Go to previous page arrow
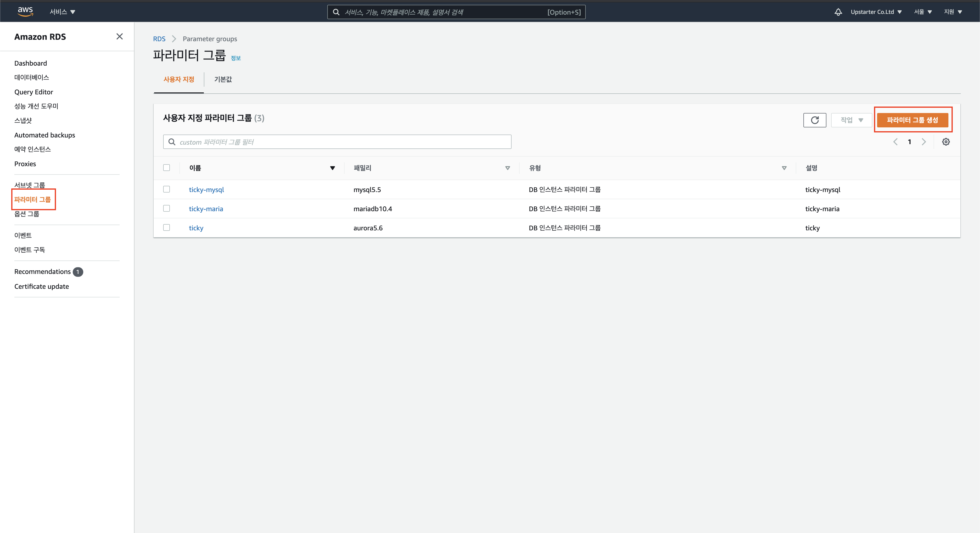 (x=895, y=142)
